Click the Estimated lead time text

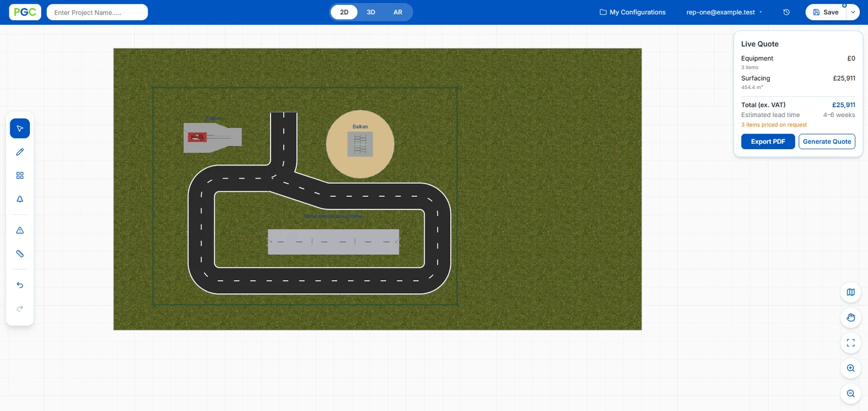pos(770,115)
